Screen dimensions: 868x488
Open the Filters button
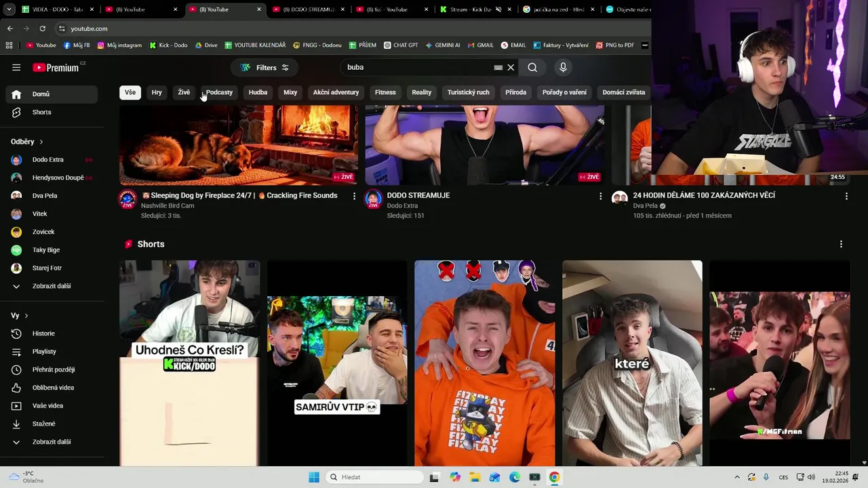(x=264, y=67)
